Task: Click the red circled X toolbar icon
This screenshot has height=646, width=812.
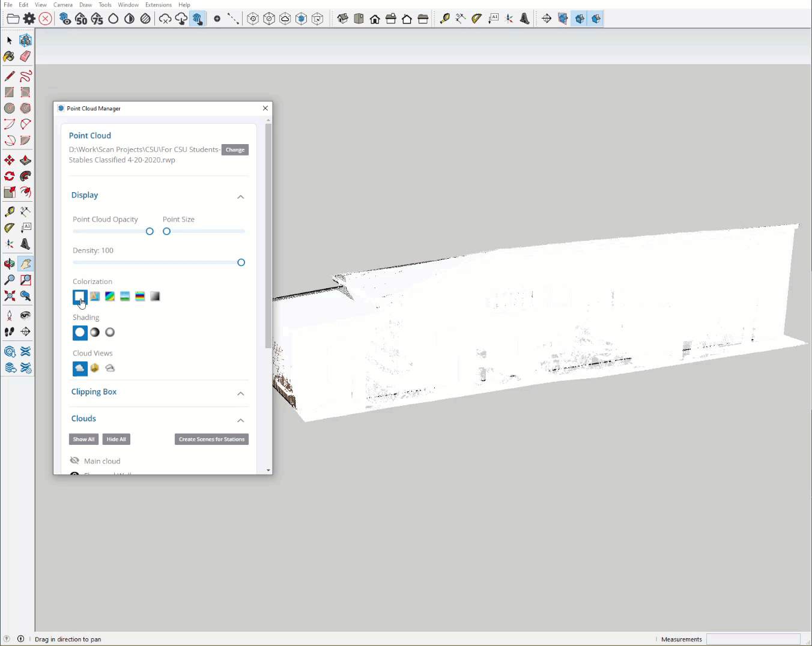Action: click(45, 19)
